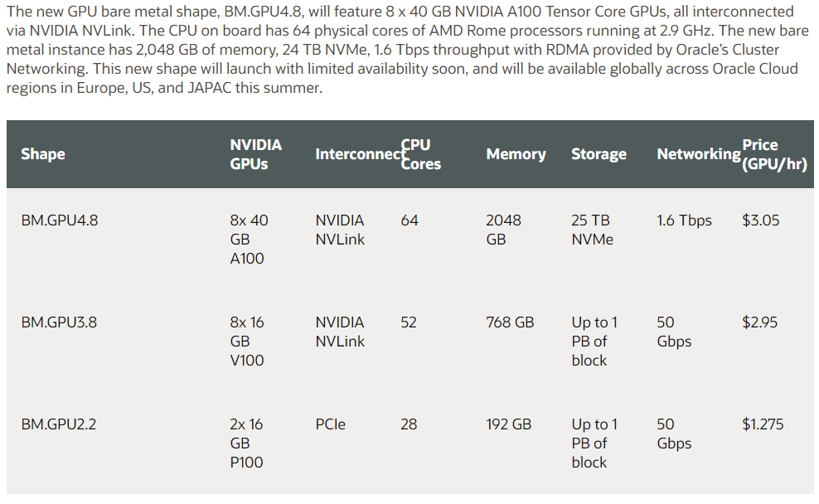Image resolution: width=819 pixels, height=504 pixels.
Task: Click the $3.05 price cell
Action: coord(760,220)
